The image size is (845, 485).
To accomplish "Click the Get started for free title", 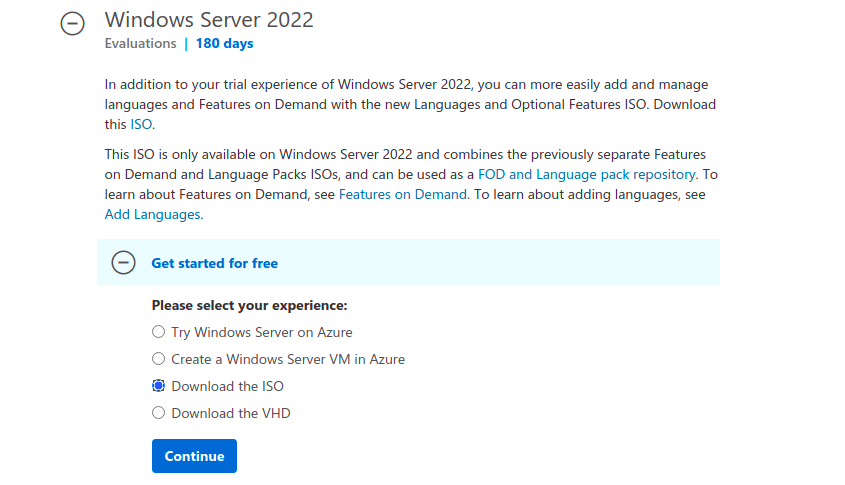I will [214, 263].
